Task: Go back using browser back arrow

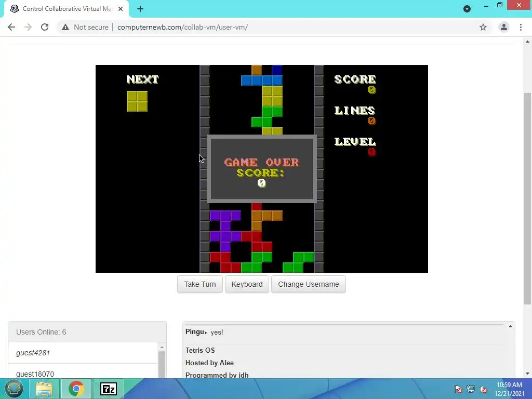Action: pos(11,27)
